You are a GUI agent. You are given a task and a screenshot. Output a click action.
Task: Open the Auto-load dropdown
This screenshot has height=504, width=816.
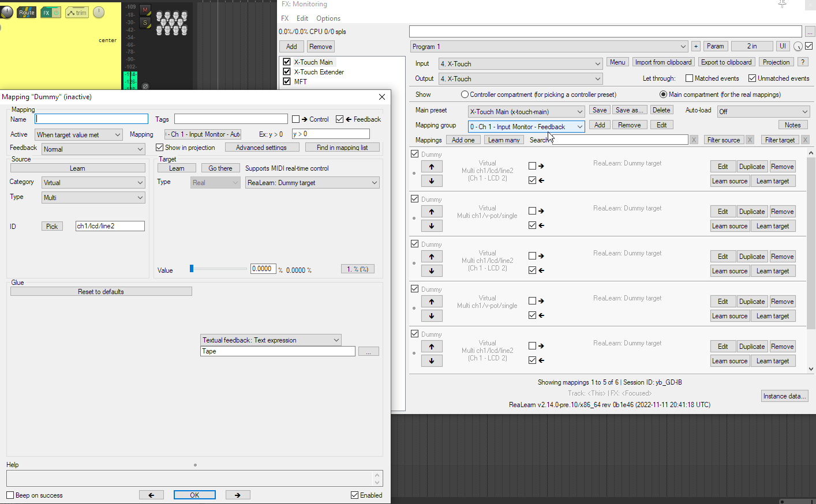[x=763, y=111]
